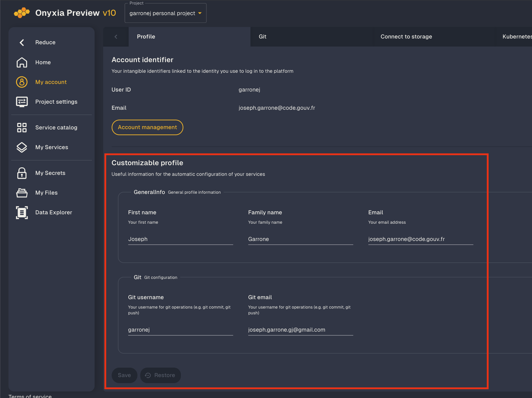Click the Account management button
The width and height of the screenshot is (532, 398).
(147, 127)
